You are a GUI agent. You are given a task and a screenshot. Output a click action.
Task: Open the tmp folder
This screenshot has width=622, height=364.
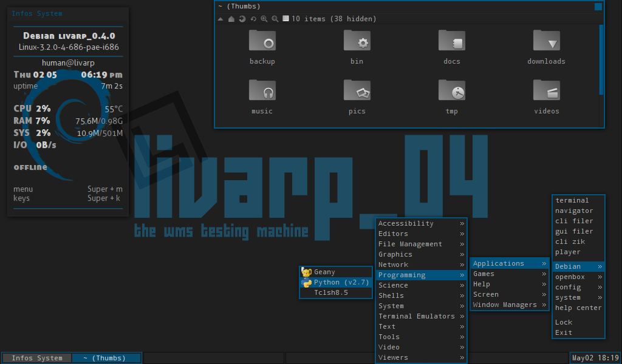(452, 97)
